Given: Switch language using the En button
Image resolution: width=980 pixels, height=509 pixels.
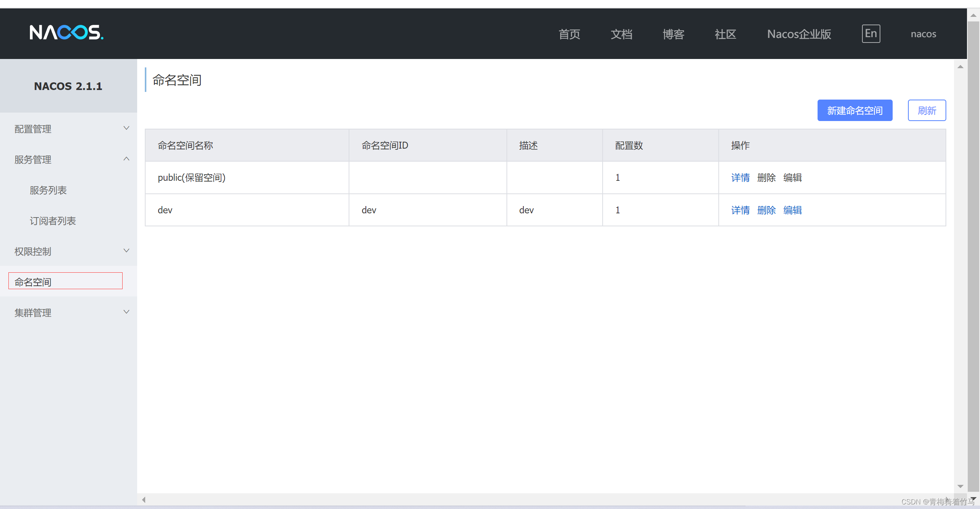Looking at the screenshot, I should tap(870, 34).
